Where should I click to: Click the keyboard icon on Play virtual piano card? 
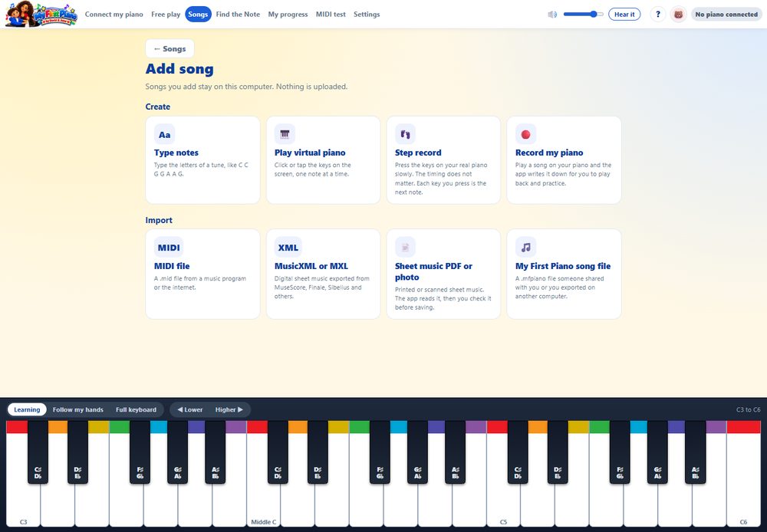point(285,134)
